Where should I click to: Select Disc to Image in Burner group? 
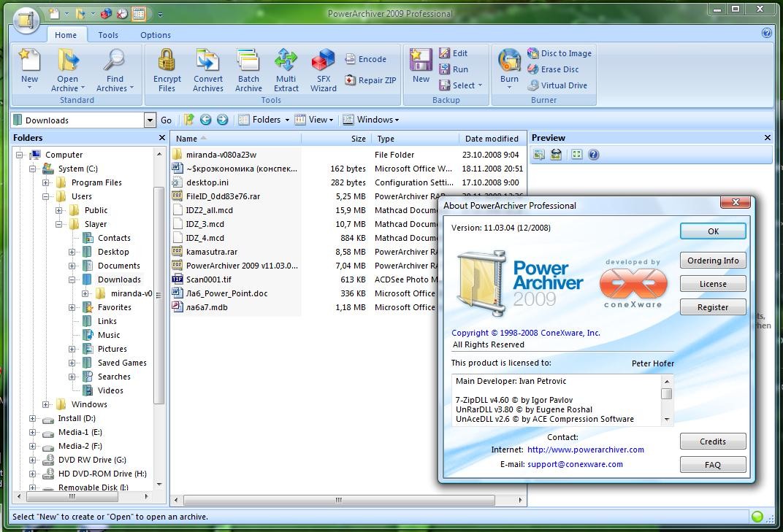559,53
